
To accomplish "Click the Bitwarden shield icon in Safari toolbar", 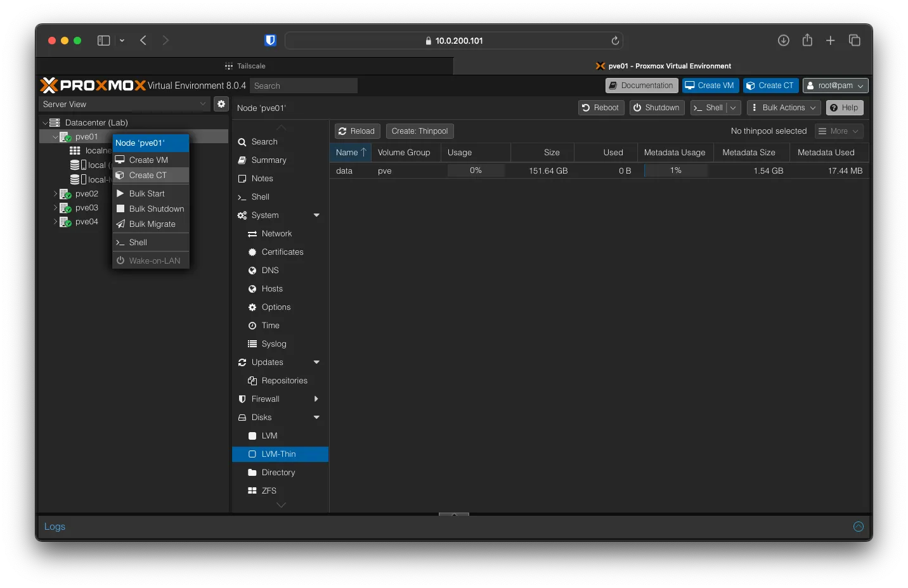I will pos(270,41).
